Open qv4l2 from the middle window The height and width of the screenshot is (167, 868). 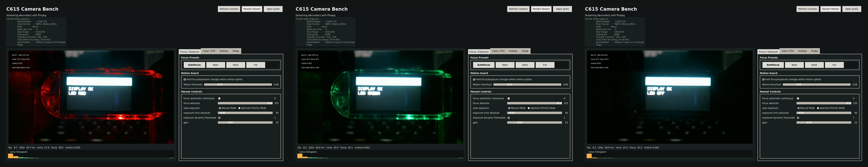[563, 9]
